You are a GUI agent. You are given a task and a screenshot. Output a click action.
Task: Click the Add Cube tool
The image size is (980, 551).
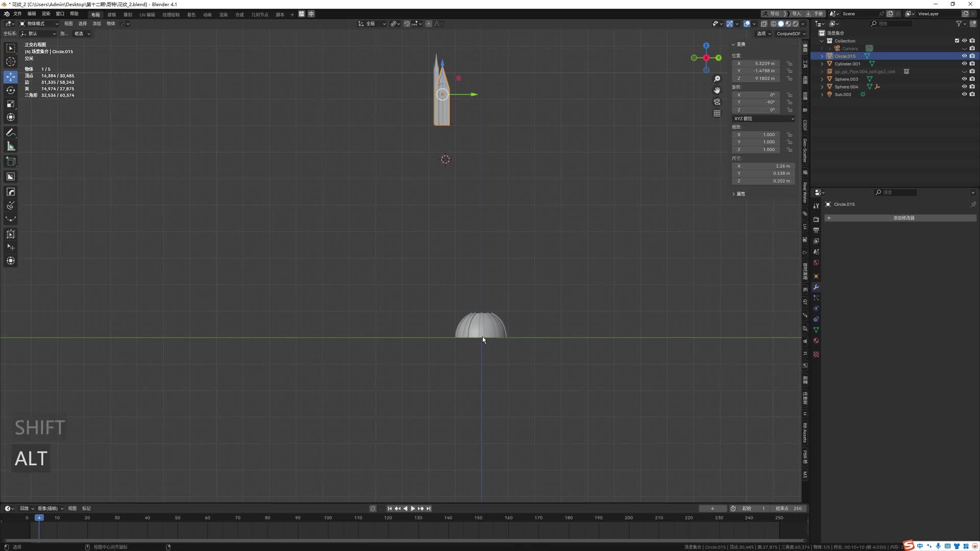point(11,162)
